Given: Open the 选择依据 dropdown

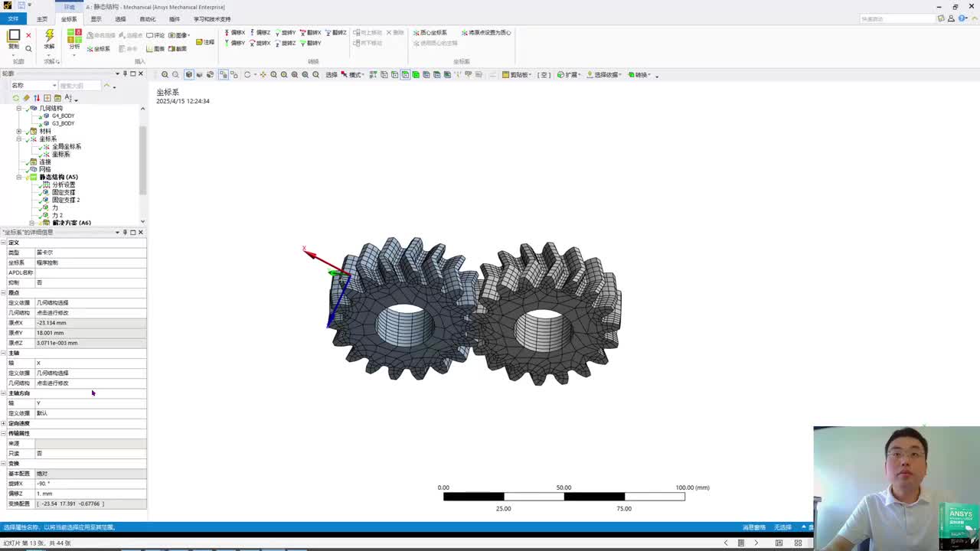Looking at the screenshot, I should (605, 75).
